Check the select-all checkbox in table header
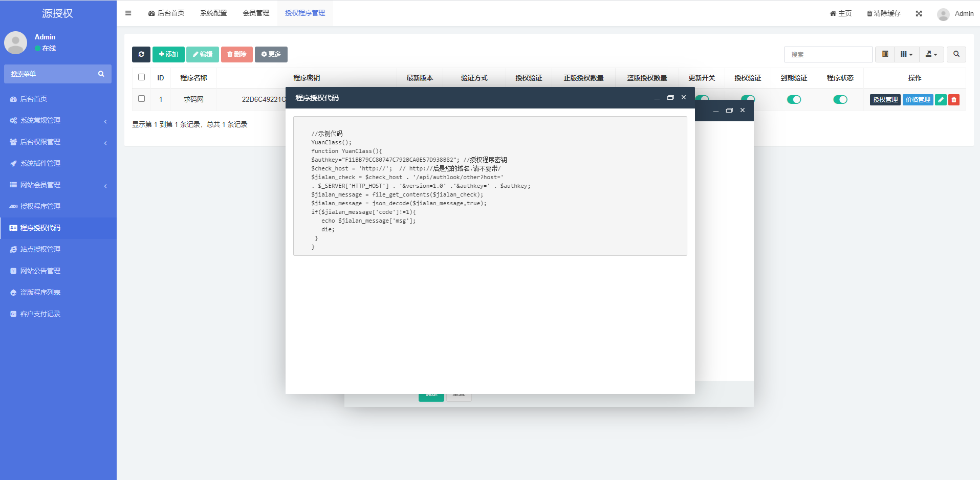Viewport: 980px width, 480px height. point(142,77)
